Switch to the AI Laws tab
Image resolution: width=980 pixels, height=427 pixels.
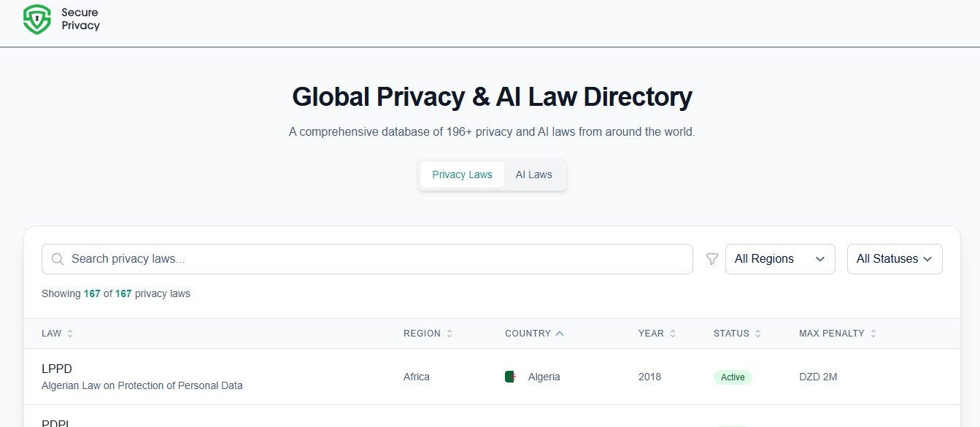point(533,174)
